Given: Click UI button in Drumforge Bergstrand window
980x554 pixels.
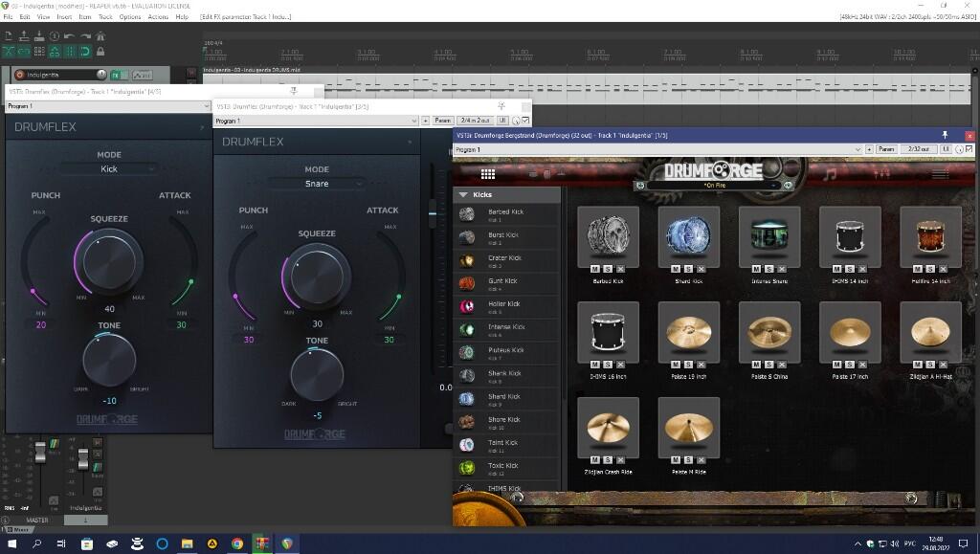Looking at the screenshot, I should click(x=946, y=149).
